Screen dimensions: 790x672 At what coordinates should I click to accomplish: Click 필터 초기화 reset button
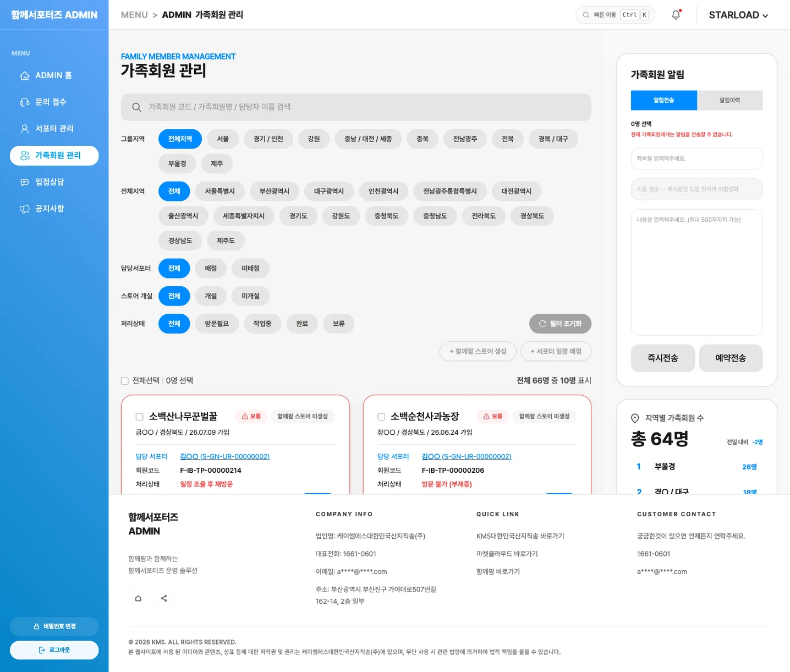click(560, 324)
